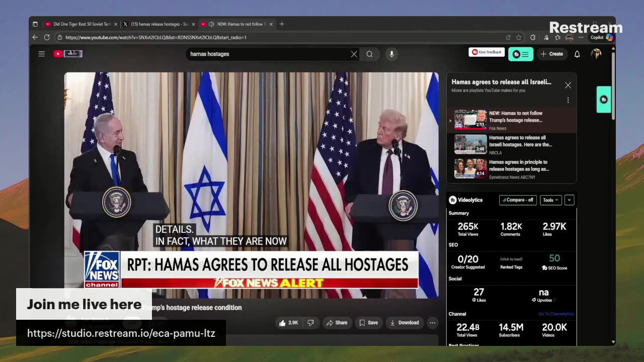644x362 pixels.
Task: Open the notifications bell
Action: coord(577,54)
